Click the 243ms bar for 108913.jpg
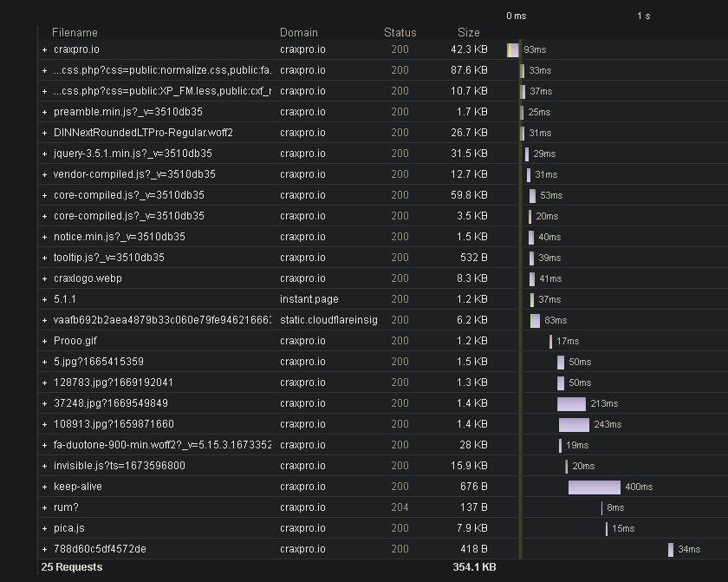The width and height of the screenshot is (728, 582). pyautogui.click(x=574, y=424)
